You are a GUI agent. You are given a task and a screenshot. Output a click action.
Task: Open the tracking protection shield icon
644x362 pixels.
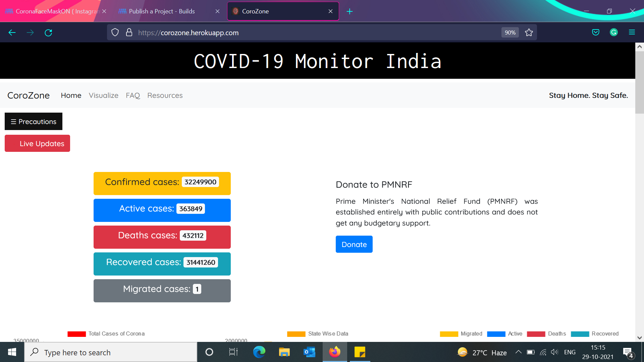point(115,33)
